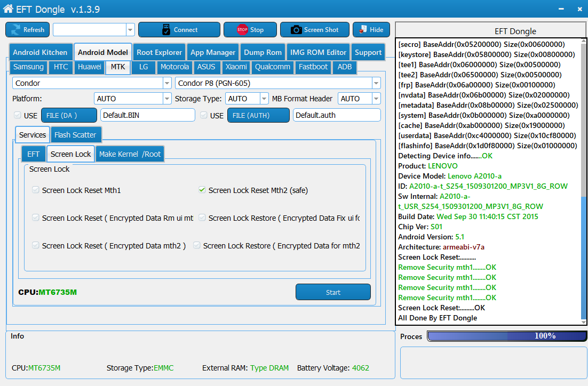Expand the Condor P8 (PGN-605) model dropdown
This screenshot has width=588, height=386.
(x=376, y=83)
